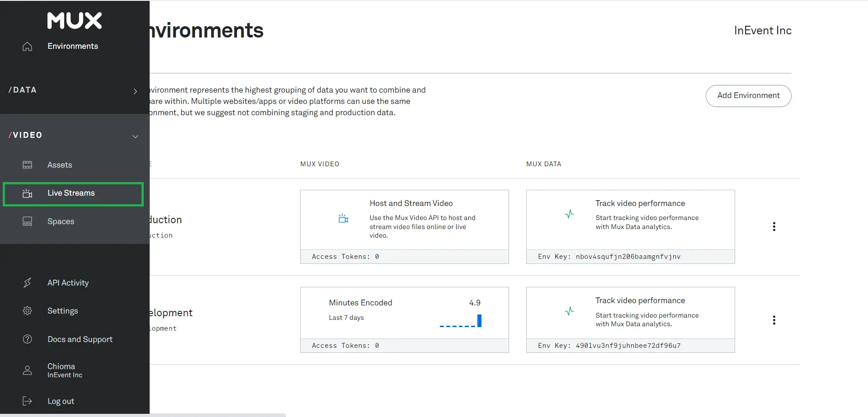Click the Last 7 days label
The height and width of the screenshot is (417, 868).
(346, 318)
